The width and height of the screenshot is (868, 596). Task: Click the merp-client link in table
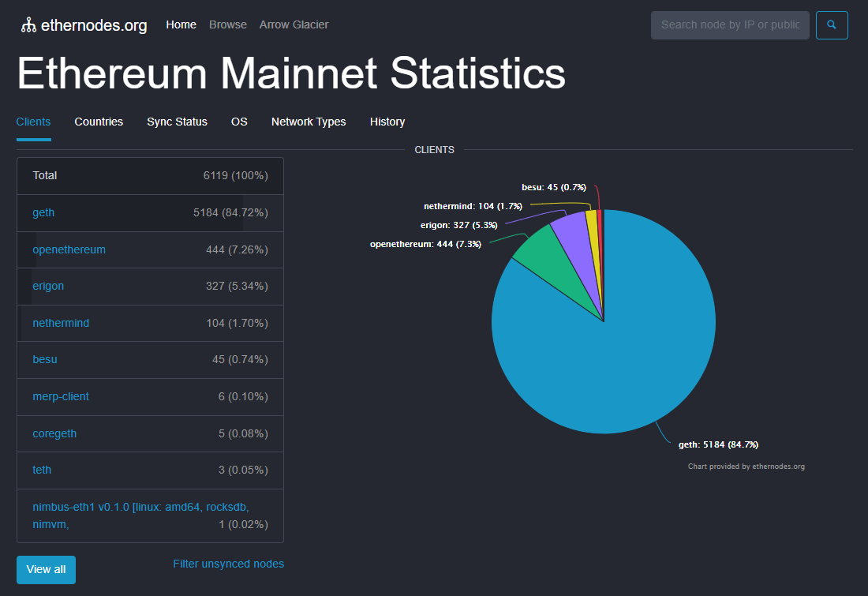click(61, 396)
